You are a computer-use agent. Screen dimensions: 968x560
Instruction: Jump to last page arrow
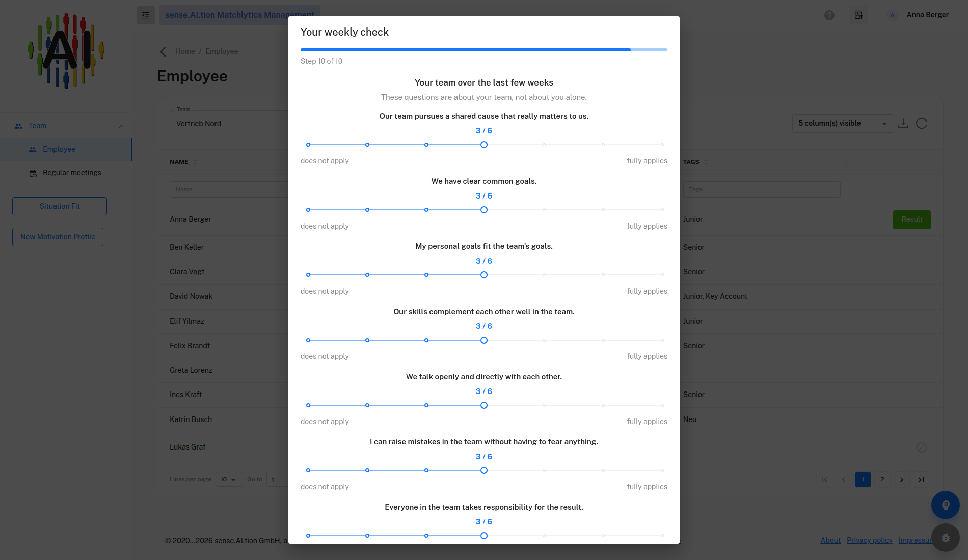tap(921, 480)
